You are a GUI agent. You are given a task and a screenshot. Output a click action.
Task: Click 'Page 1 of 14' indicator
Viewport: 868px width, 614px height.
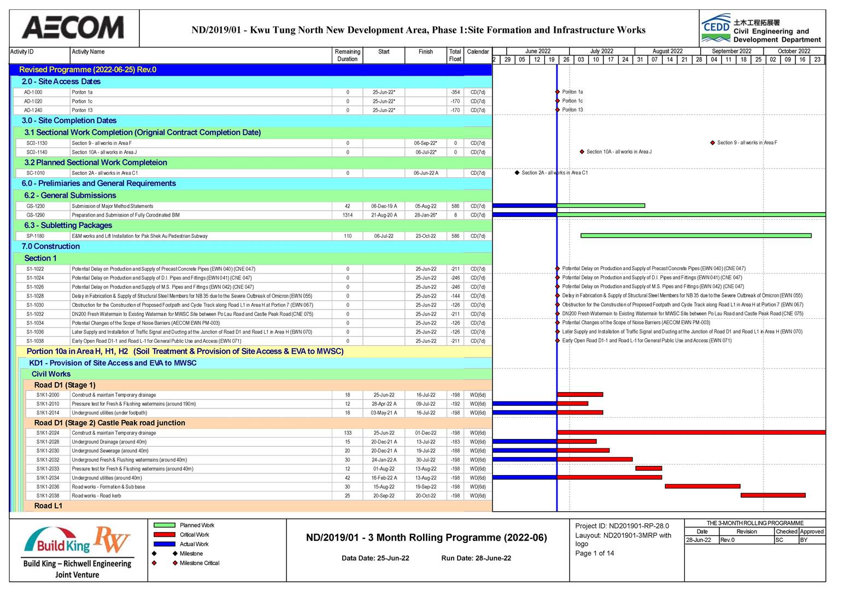[x=595, y=553]
